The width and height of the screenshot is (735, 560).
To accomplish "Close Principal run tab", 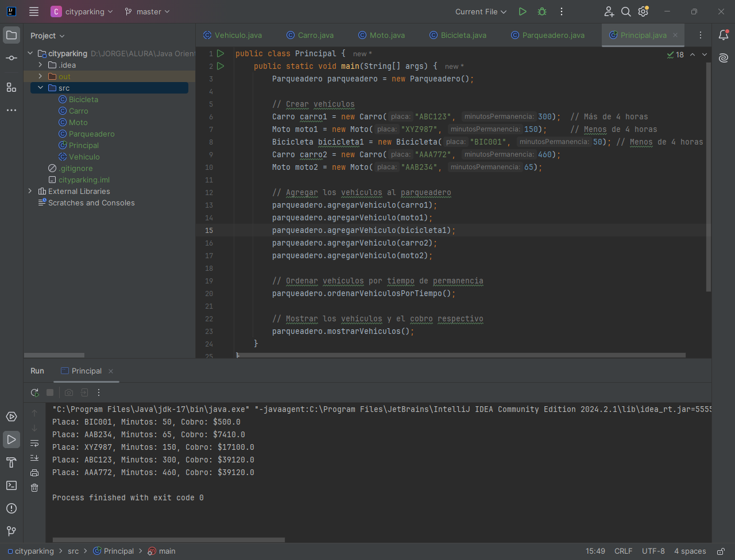I will tap(111, 371).
